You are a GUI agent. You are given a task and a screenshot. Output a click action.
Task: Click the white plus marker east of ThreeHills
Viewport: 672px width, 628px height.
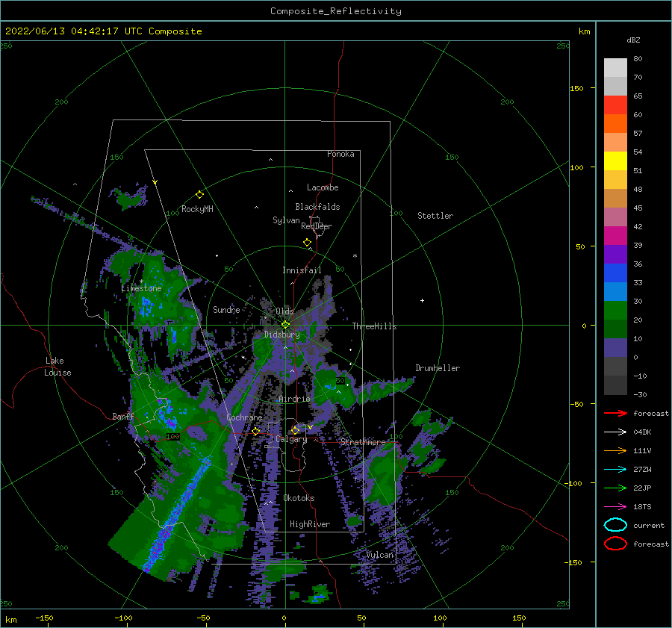click(x=422, y=300)
